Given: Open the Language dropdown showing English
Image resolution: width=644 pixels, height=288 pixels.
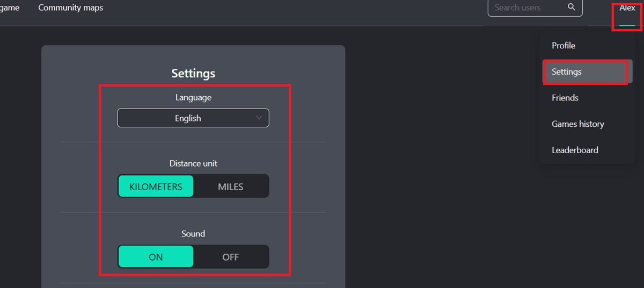Looking at the screenshot, I should click(193, 118).
